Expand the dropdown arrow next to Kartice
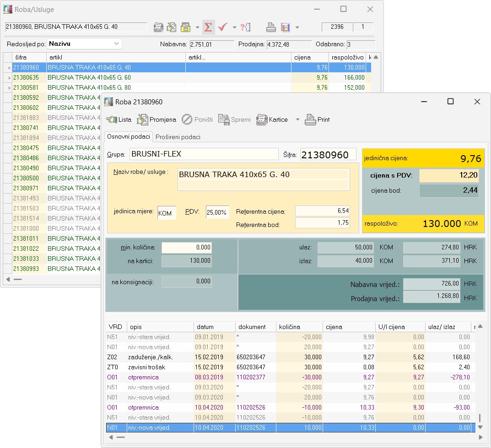 (298, 120)
